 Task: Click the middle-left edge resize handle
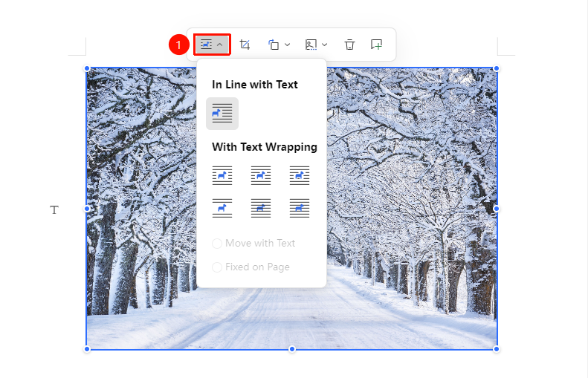tap(87, 209)
